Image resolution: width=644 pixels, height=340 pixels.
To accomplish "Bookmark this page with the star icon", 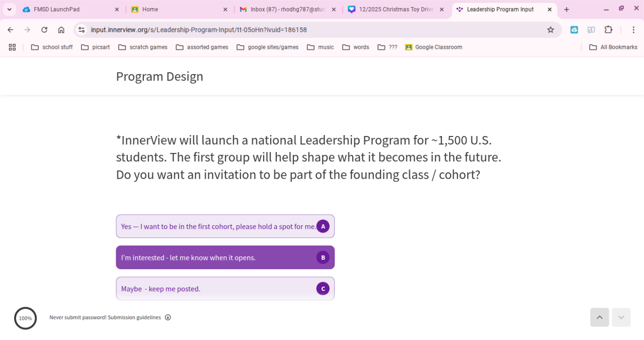I will [550, 30].
